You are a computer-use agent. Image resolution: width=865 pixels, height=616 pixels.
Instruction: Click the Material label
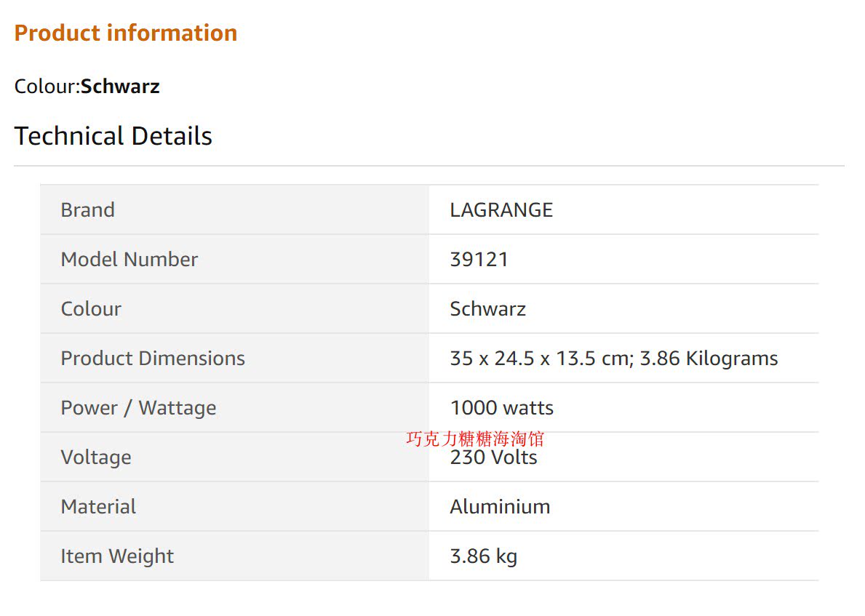(98, 507)
